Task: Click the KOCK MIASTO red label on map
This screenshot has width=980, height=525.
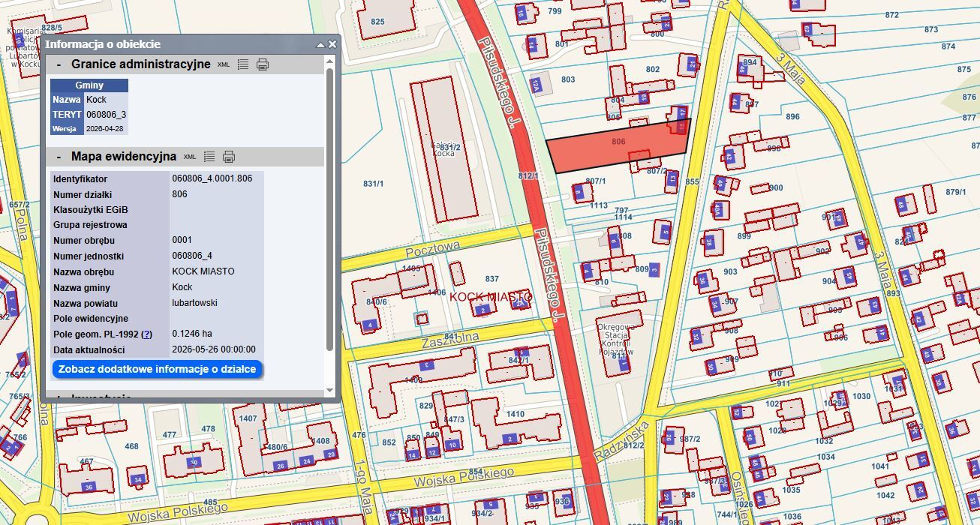Action: (491, 297)
